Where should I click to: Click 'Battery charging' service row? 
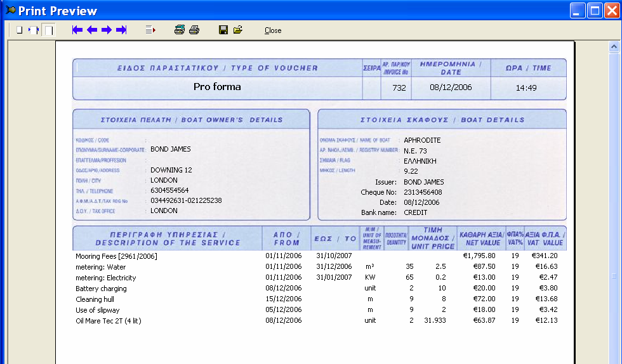point(317,289)
